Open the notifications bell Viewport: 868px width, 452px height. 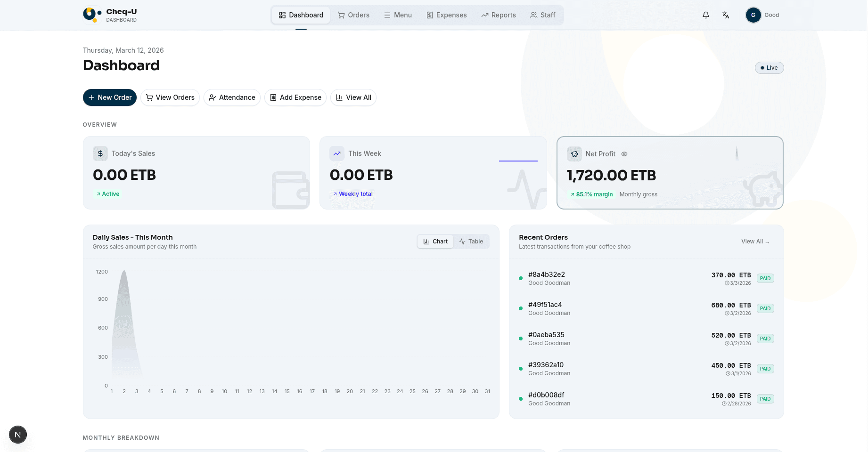click(x=706, y=15)
